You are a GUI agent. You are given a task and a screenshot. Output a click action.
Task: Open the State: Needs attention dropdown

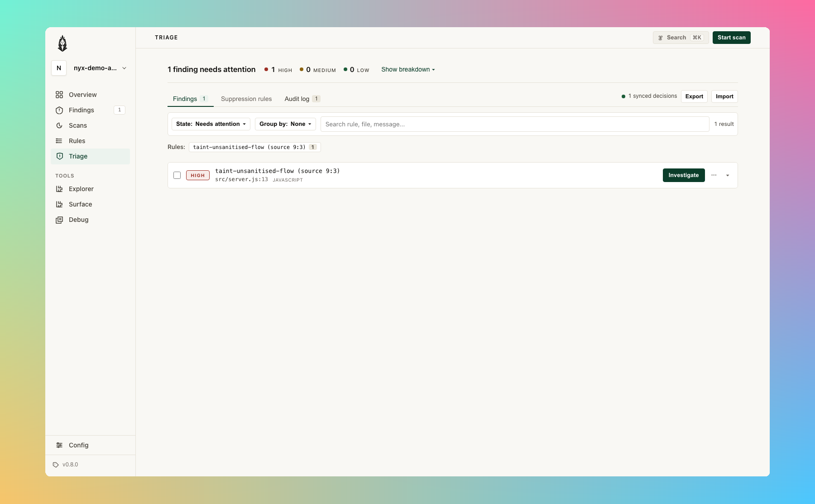[211, 124]
